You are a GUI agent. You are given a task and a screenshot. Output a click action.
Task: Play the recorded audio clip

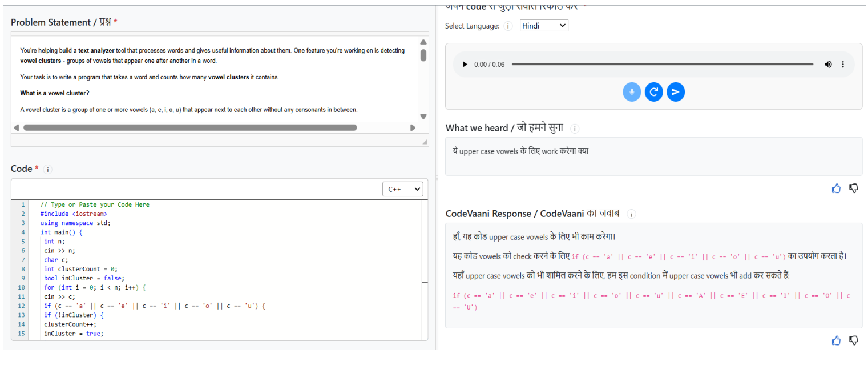point(465,65)
